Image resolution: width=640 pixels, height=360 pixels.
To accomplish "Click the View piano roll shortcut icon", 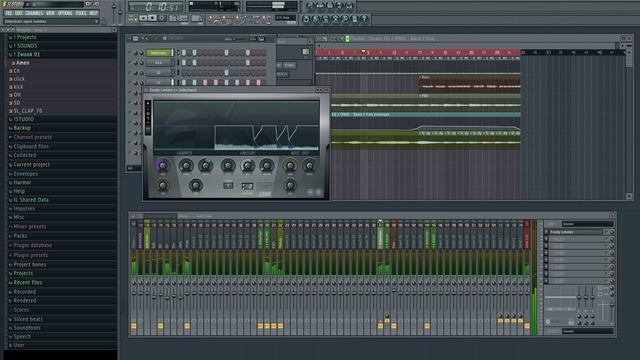I will [x=329, y=5].
